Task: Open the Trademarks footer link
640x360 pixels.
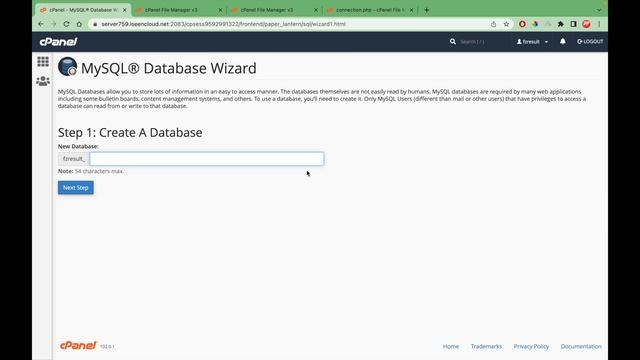Action: [x=486, y=346]
